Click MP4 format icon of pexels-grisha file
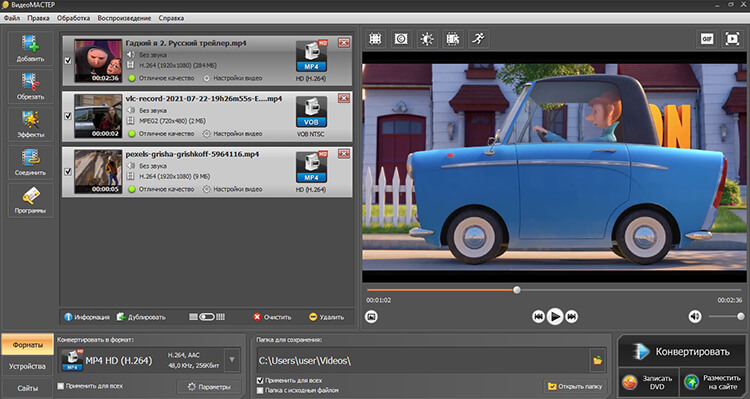Viewport: 750px width, 399px height. [311, 166]
